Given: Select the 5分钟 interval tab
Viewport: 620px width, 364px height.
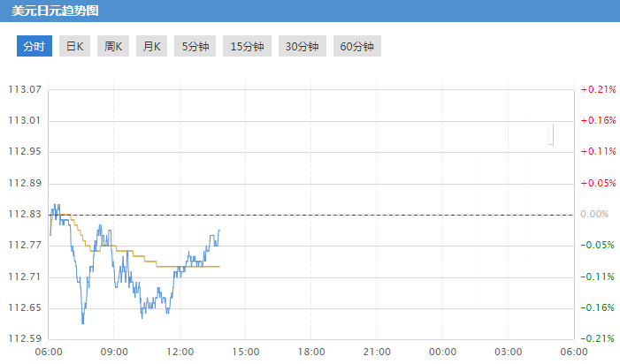Looking at the screenshot, I should point(195,46).
